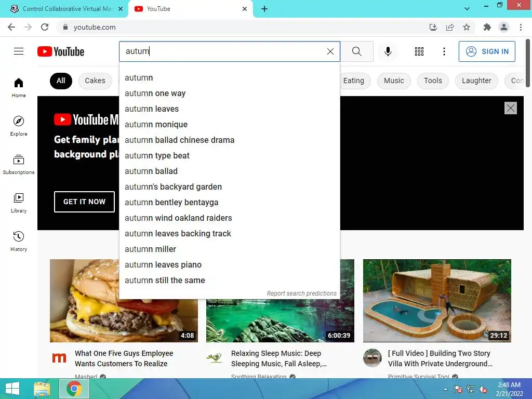Choose suggestion 'autumn miller'
Viewport: 532px width, 399px height.
coord(229,249)
